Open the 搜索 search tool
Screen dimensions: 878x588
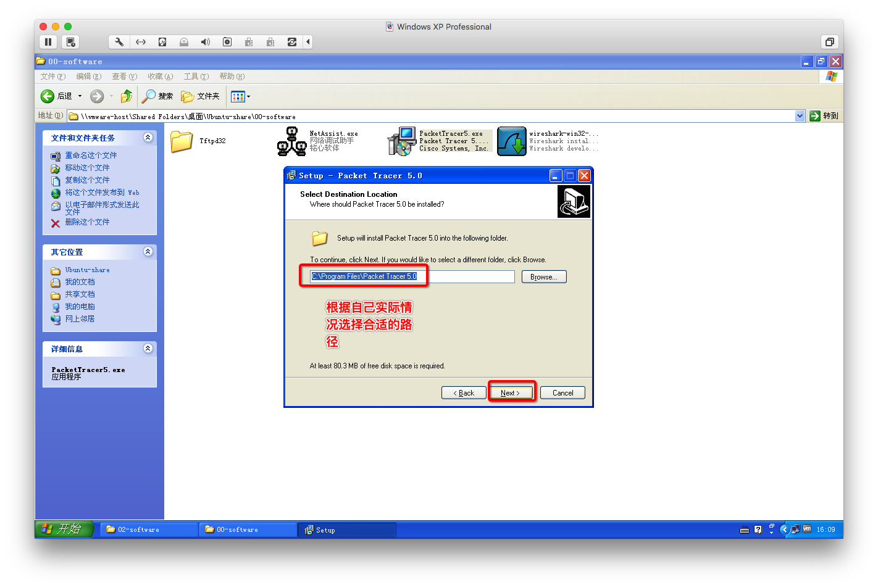(x=157, y=96)
